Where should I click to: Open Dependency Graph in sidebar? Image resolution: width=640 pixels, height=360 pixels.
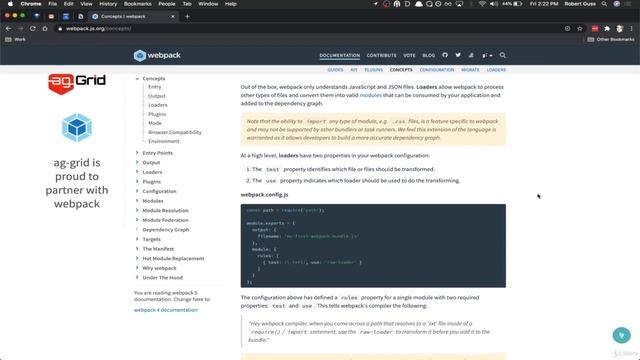pyautogui.click(x=166, y=230)
